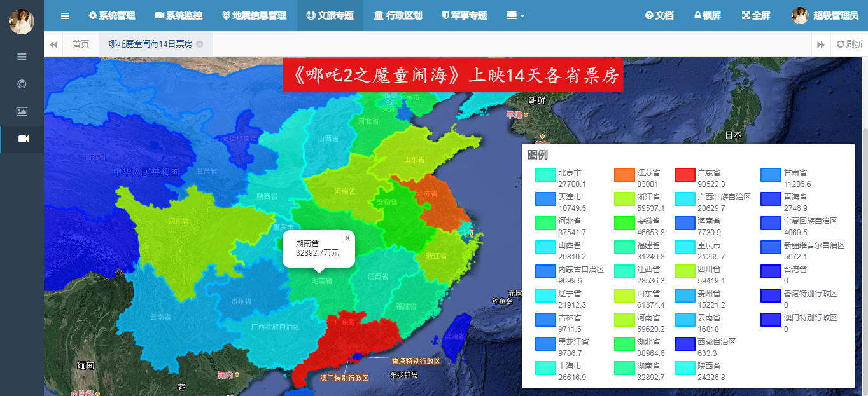Close the 哪吒魔童闹海14日票房 tab

[x=200, y=44]
